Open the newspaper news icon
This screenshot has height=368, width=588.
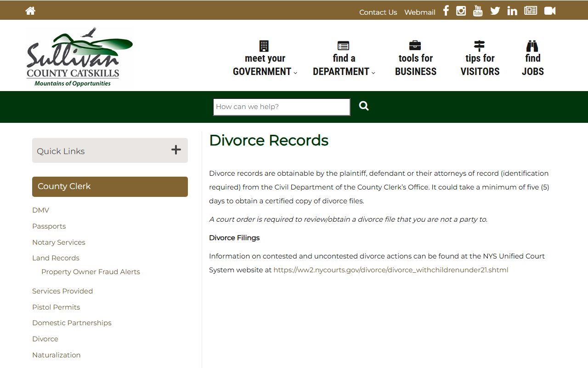click(531, 11)
